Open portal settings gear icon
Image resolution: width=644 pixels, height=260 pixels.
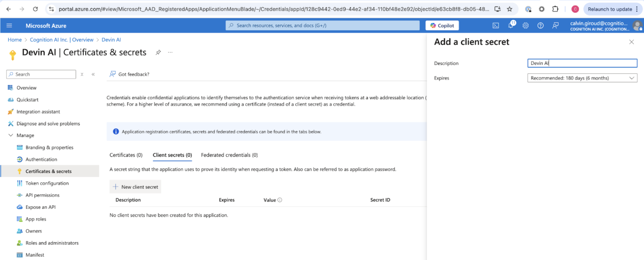526,25
